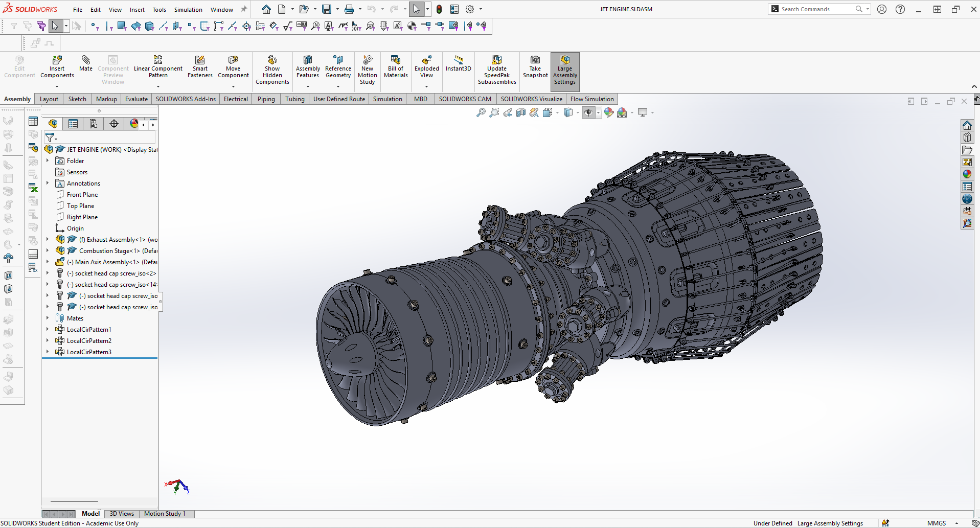
Task: Expand the Combustion Stage<1> tree node
Action: click(x=48, y=251)
